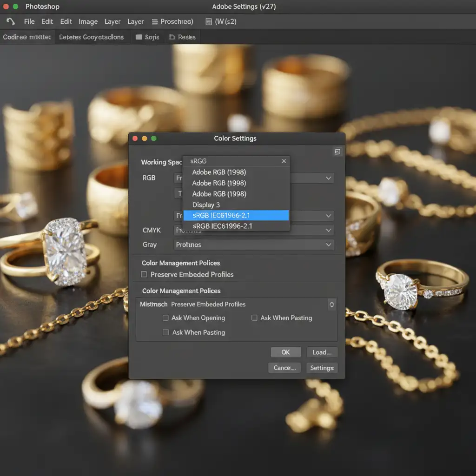Open the Image menu
This screenshot has width=476, height=476.
coord(88,21)
